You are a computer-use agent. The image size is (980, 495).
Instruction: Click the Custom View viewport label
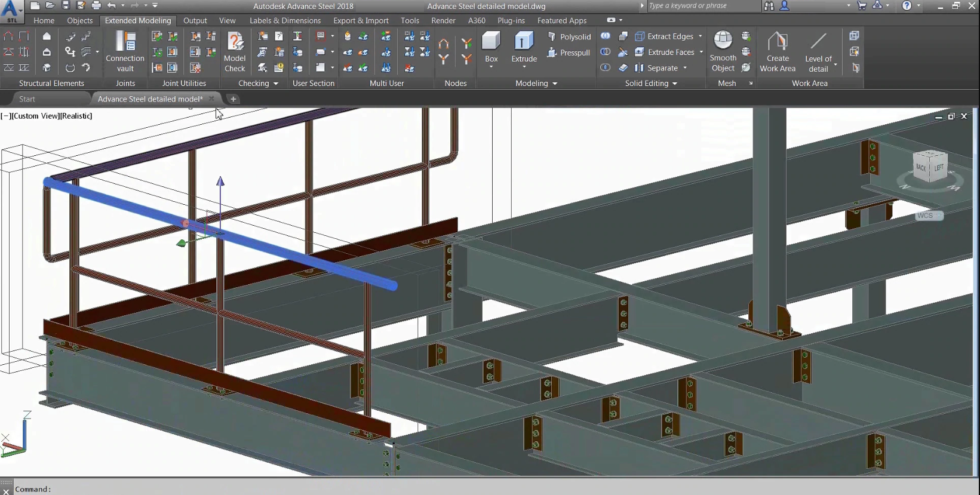click(x=35, y=116)
